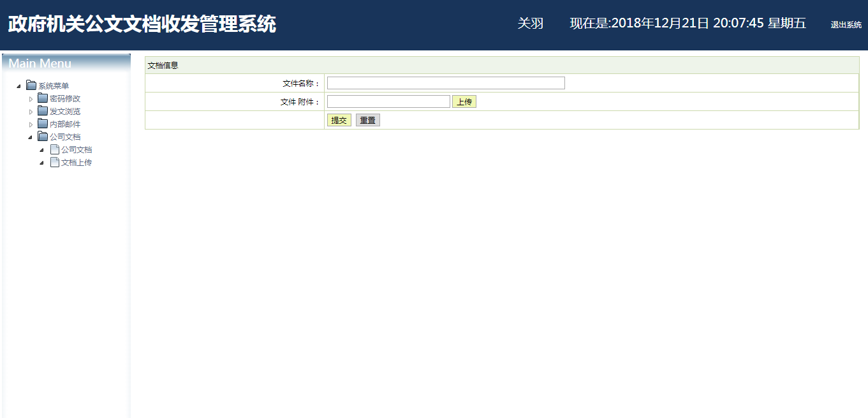The image size is (868, 418).
Task: Reset the form with 重置 button
Action: pyautogui.click(x=367, y=120)
